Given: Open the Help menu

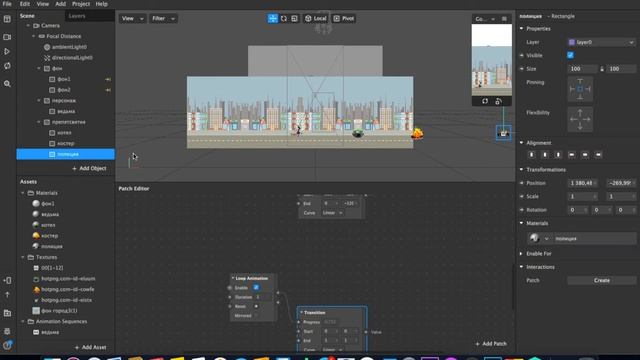Looking at the screenshot, I should point(102,4).
